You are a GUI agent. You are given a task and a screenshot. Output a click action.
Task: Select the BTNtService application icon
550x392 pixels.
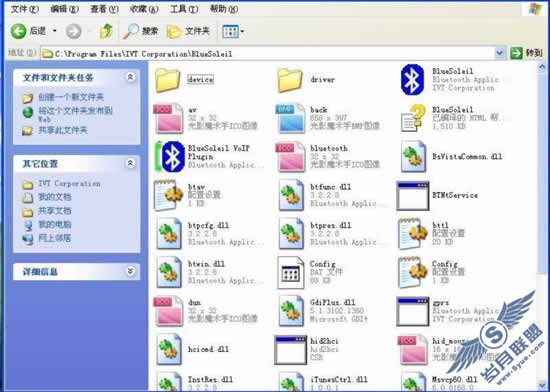[x=413, y=196]
